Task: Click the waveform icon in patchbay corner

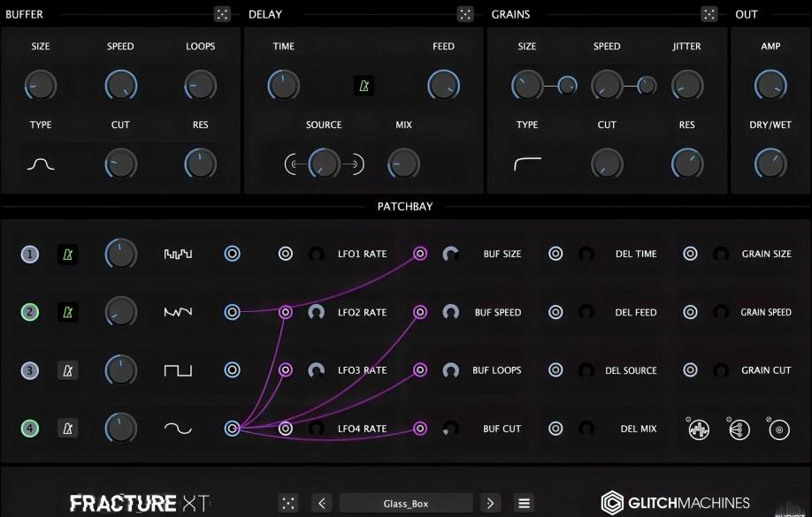Action: coord(699,430)
